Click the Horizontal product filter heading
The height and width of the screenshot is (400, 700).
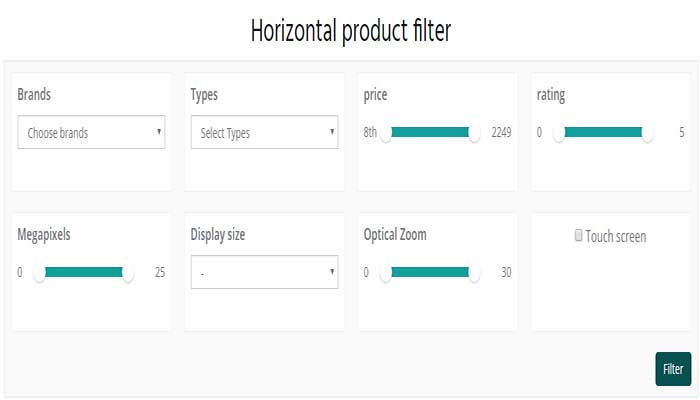click(x=350, y=31)
